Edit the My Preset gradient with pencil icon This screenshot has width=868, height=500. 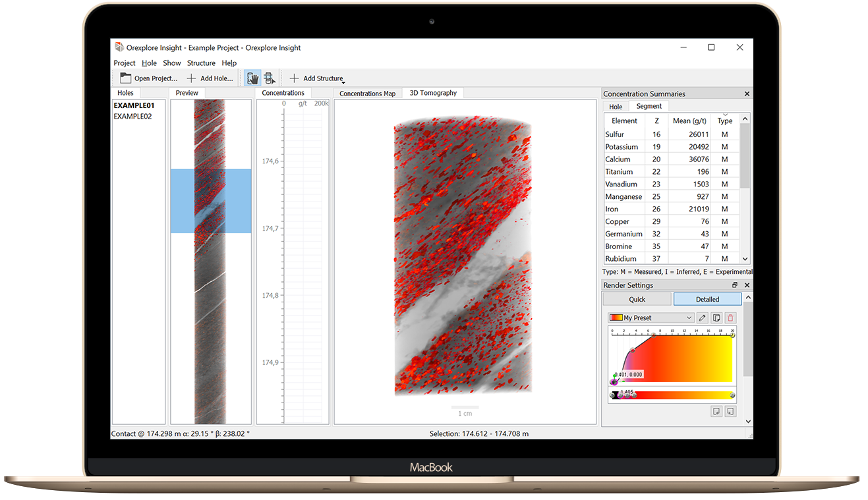701,317
